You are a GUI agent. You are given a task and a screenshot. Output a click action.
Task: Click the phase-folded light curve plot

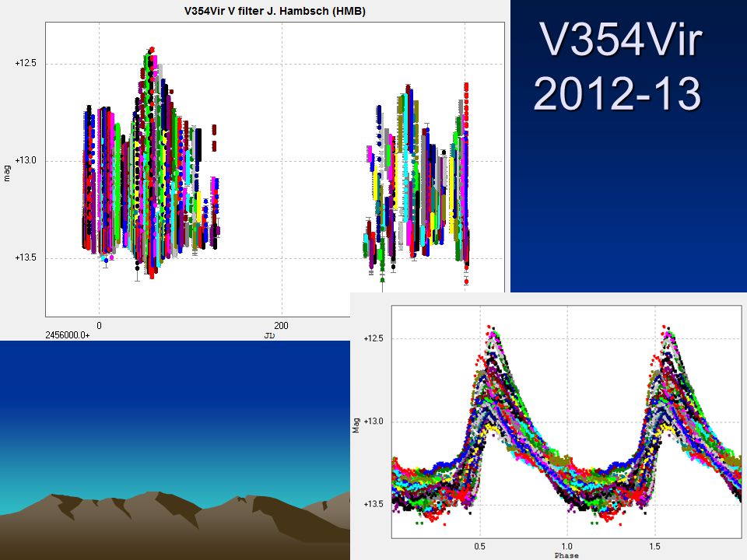tap(566, 422)
